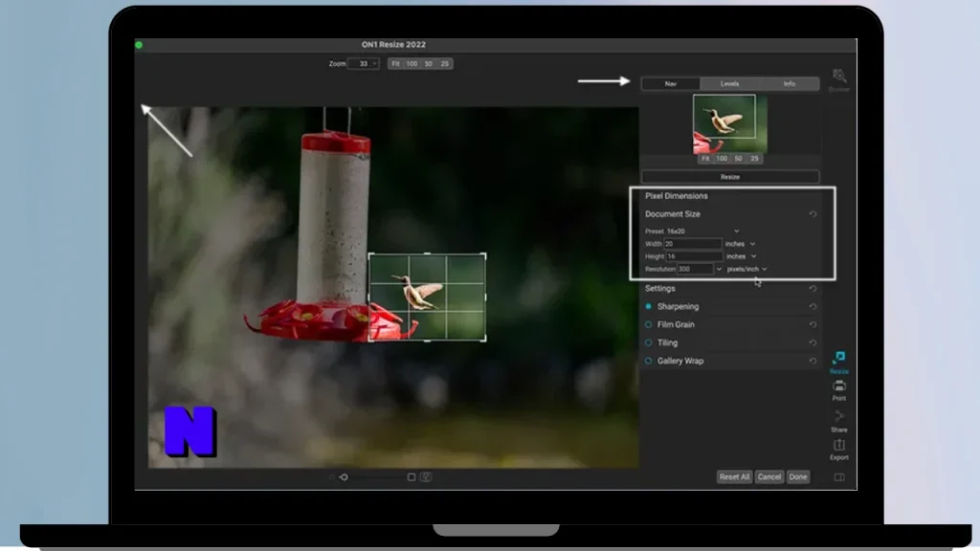Click Fit in the top zoom bar
Image resolution: width=980 pixels, height=551 pixels.
point(395,64)
